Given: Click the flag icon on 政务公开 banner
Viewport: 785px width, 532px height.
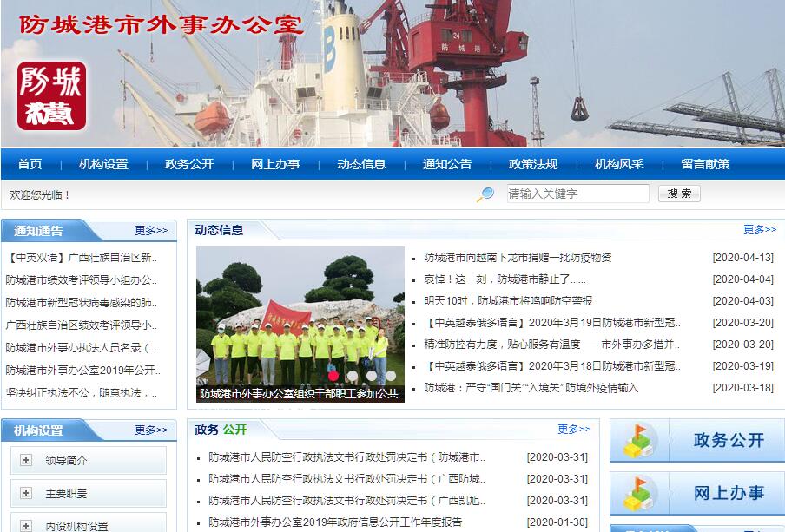Looking at the screenshot, I should pyautogui.click(x=637, y=441).
